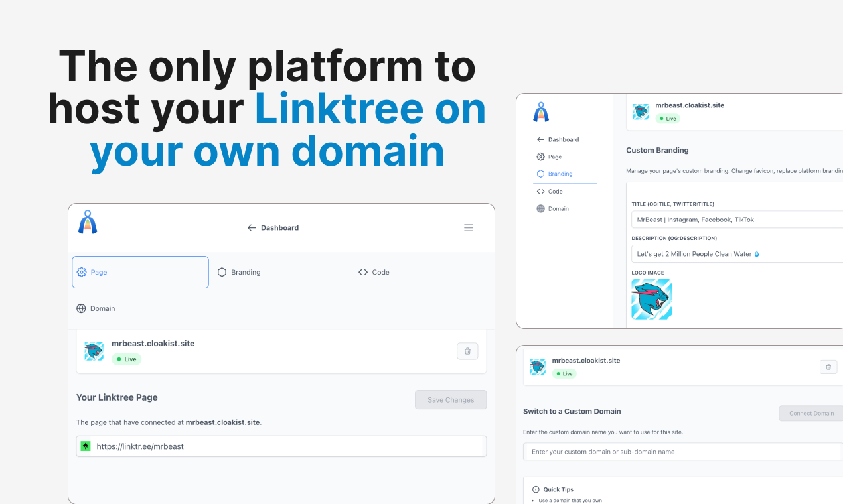The width and height of the screenshot is (843, 504).
Task: Click the Live status badge under mrbeast.cloakist.site
Action: (126, 359)
